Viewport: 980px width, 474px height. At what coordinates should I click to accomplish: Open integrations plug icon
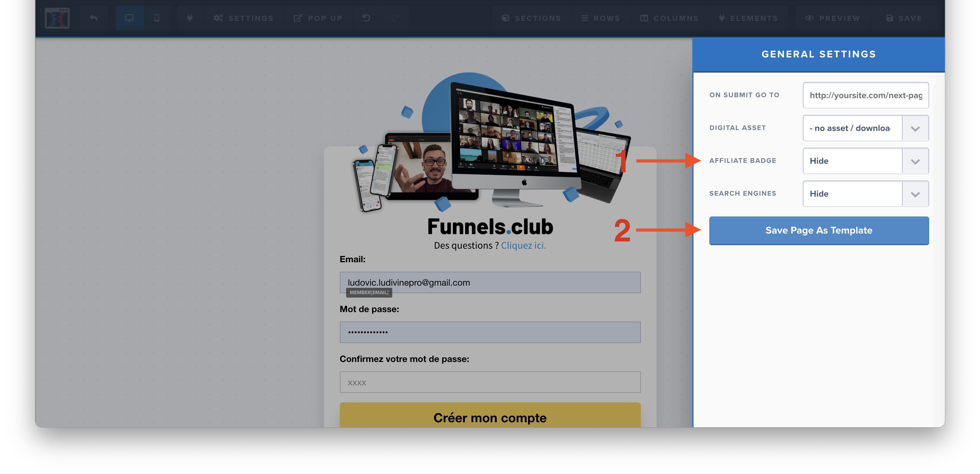click(189, 18)
